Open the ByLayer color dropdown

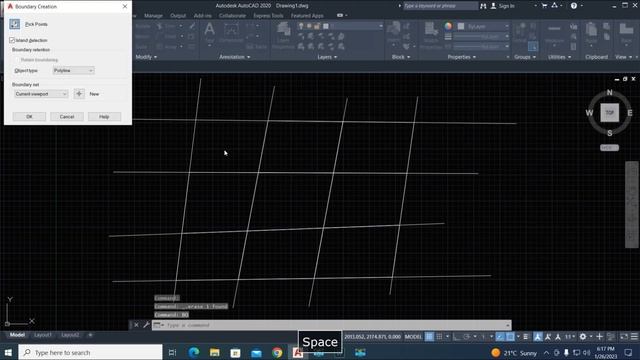[x=483, y=26]
